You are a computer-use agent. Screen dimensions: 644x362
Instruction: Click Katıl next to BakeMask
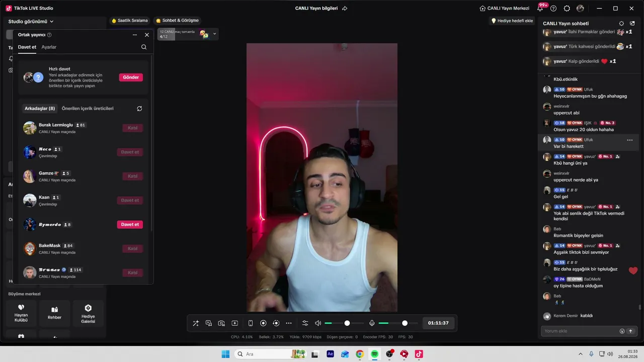pos(133,248)
